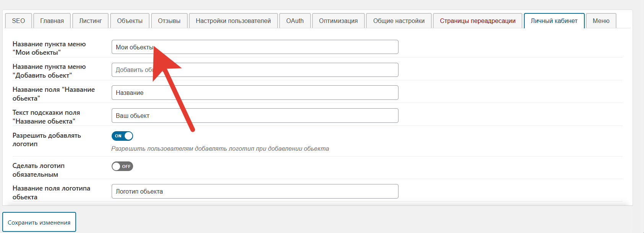This screenshot has width=644, height=233.
Task: Open Настройки пользователей tab
Action: [x=233, y=21]
